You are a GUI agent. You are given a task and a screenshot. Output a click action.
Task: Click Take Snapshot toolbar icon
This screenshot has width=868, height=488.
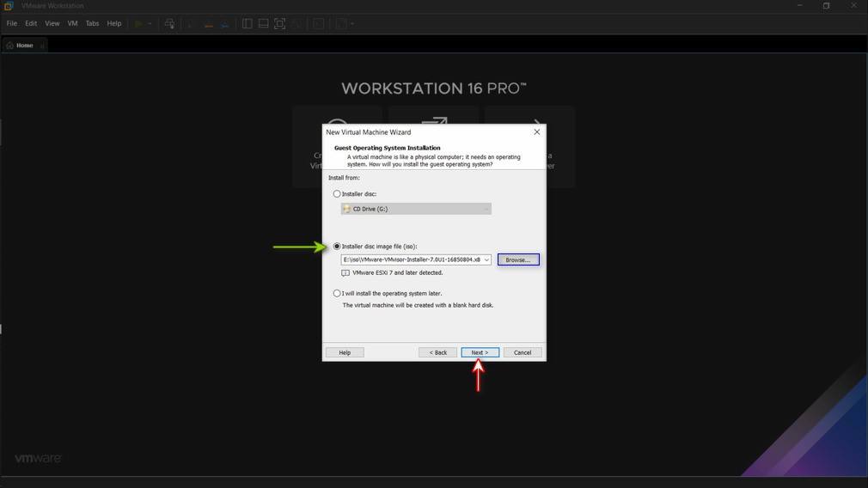pos(192,24)
